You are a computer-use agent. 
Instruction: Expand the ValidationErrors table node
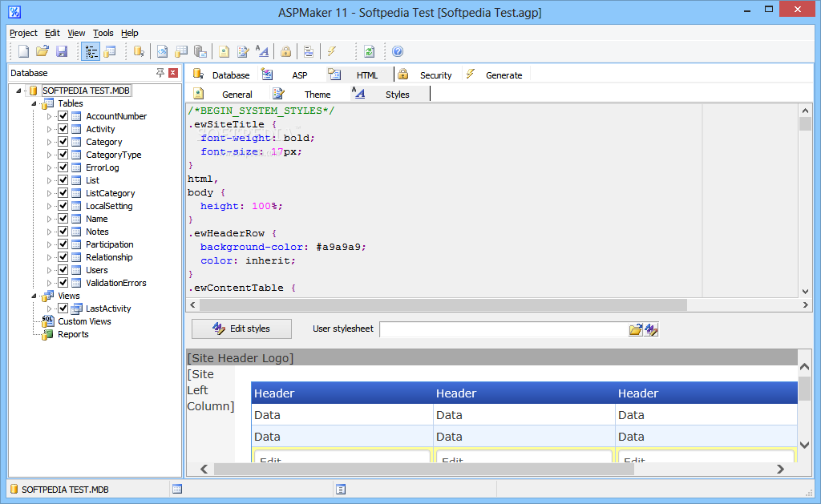(x=49, y=283)
